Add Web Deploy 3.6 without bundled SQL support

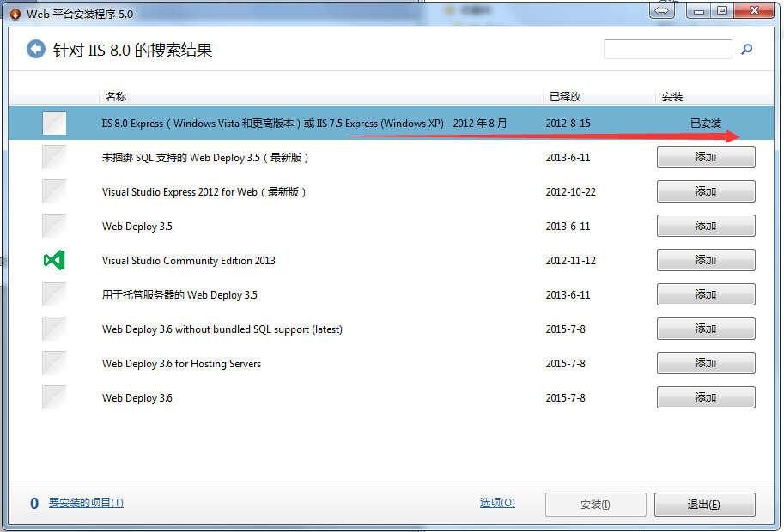click(x=706, y=329)
